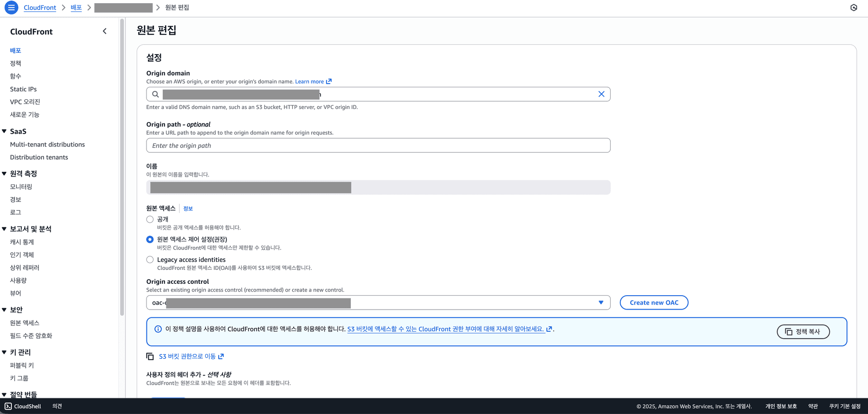The height and width of the screenshot is (414, 868).
Task: Click the search icon in Origin domain field
Action: pos(156,94)
